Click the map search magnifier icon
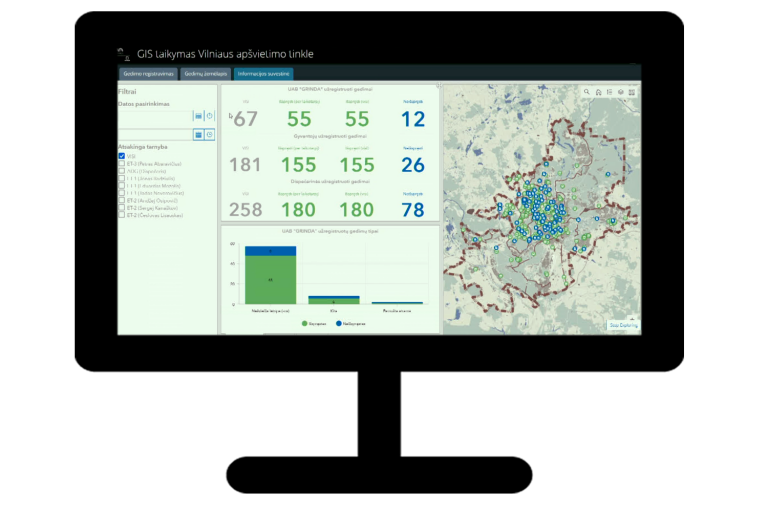The image size is (768, 512). pyautogui.click(x=587, y=92)
